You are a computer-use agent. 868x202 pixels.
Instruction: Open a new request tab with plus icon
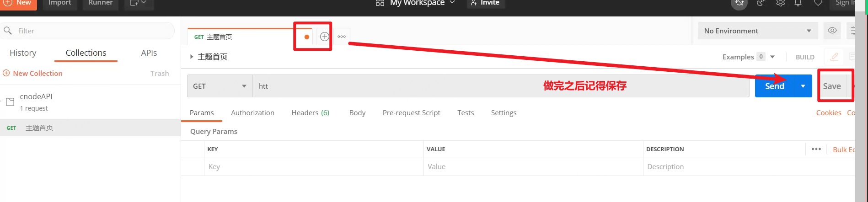(324, 37)
